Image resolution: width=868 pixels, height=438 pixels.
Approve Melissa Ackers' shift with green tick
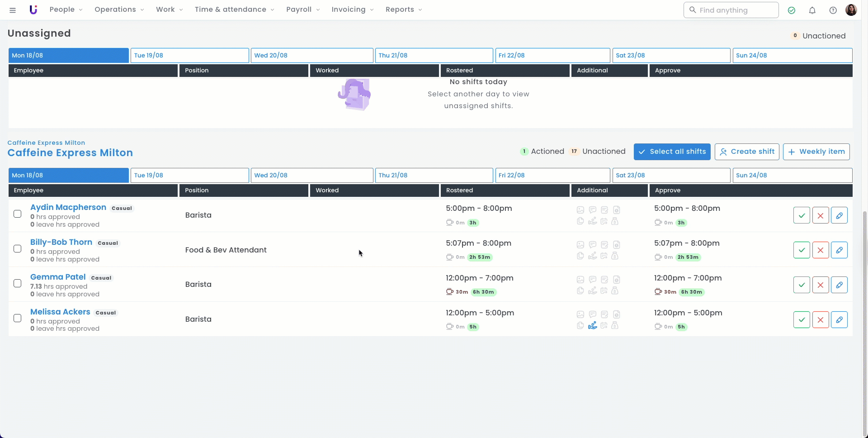click(801, 320)
